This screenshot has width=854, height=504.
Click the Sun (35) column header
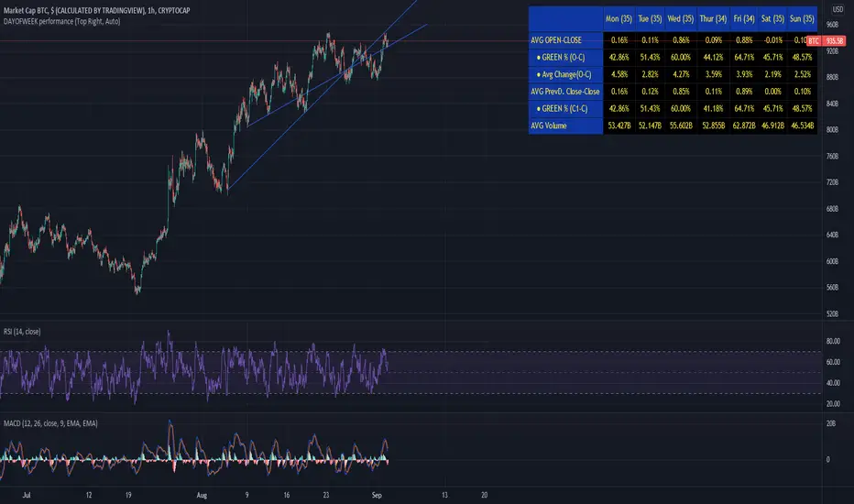(802, 19)
